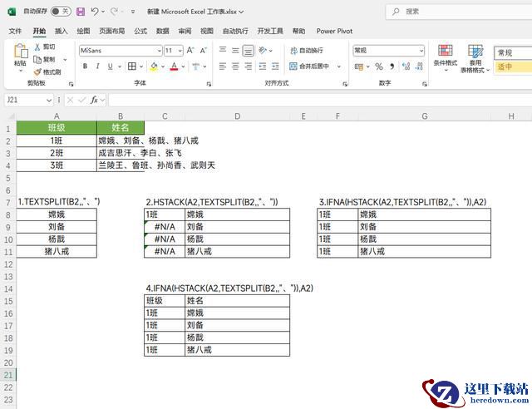The width and height of the screenshot is (532, 409).
Task: Click the Cut scissors icon
Action: (x=37, y=47)
